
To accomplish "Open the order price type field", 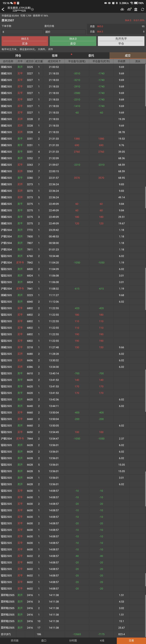I will 65,32.
